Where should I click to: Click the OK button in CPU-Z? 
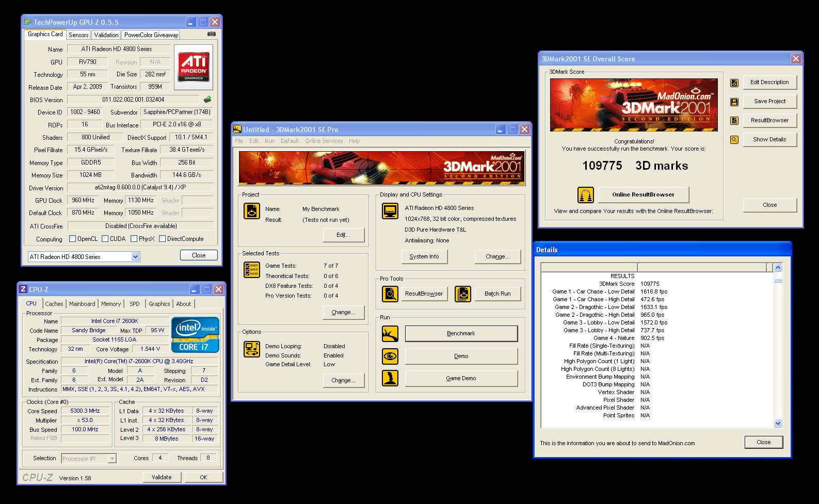point(203,477)
